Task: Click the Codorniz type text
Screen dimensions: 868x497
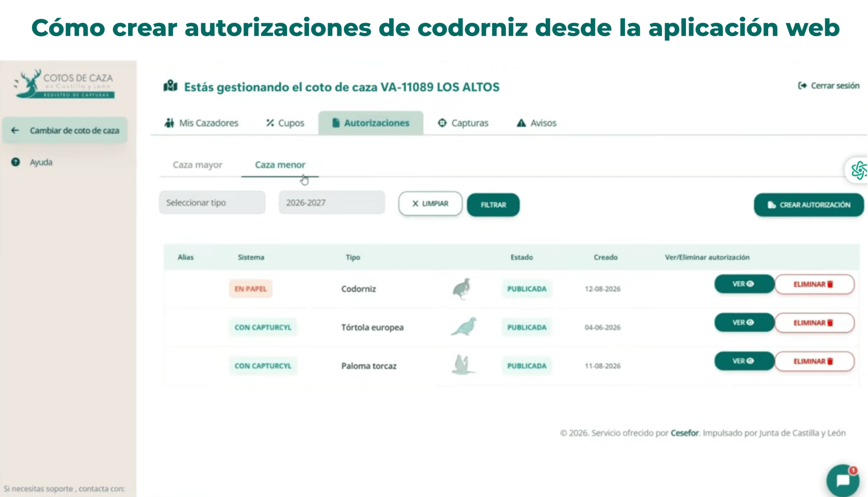Action: point(359,289)
